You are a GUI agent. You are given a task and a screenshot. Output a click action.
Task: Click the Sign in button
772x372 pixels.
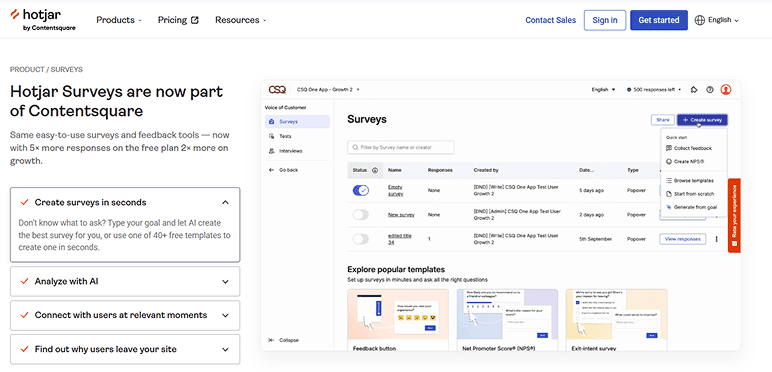click(605, 20)
